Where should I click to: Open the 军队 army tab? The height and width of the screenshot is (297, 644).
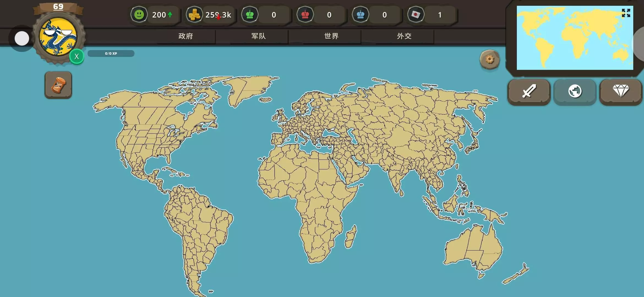point(258,36)
